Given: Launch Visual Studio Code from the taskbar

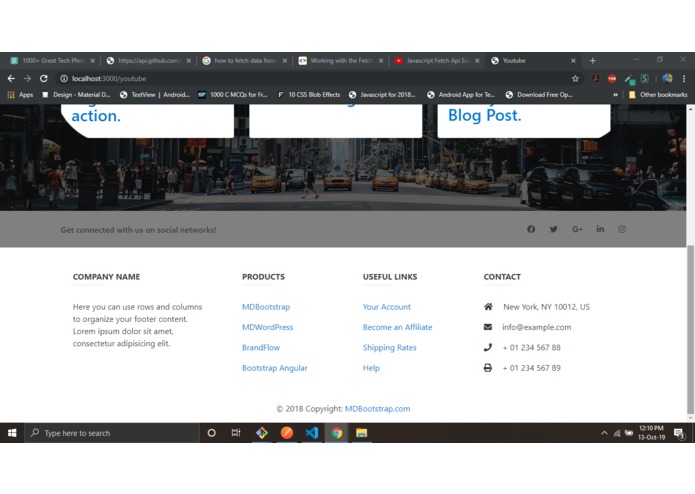Looking at the screenshot, I should pos(312,433).
